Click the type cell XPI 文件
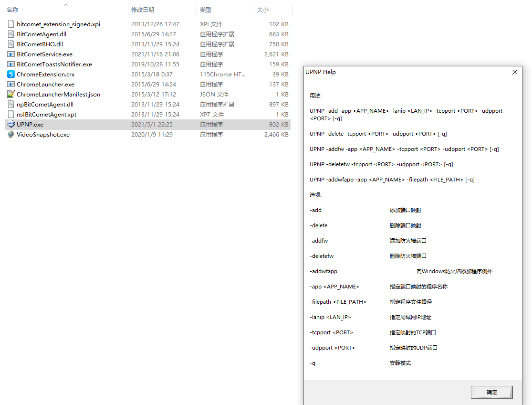The width and height of the screenshot is (532, 405). click(211, 24)
